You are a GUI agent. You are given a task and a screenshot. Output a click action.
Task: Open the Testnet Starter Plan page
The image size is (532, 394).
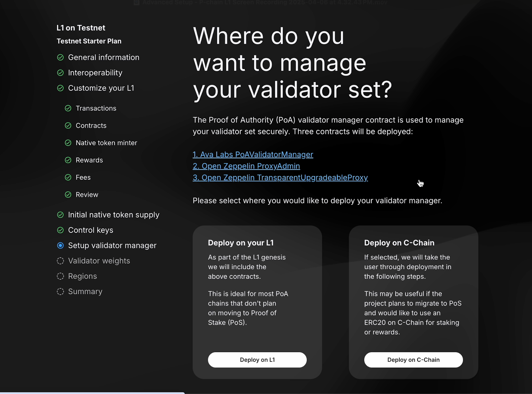(x=89, y=41)
